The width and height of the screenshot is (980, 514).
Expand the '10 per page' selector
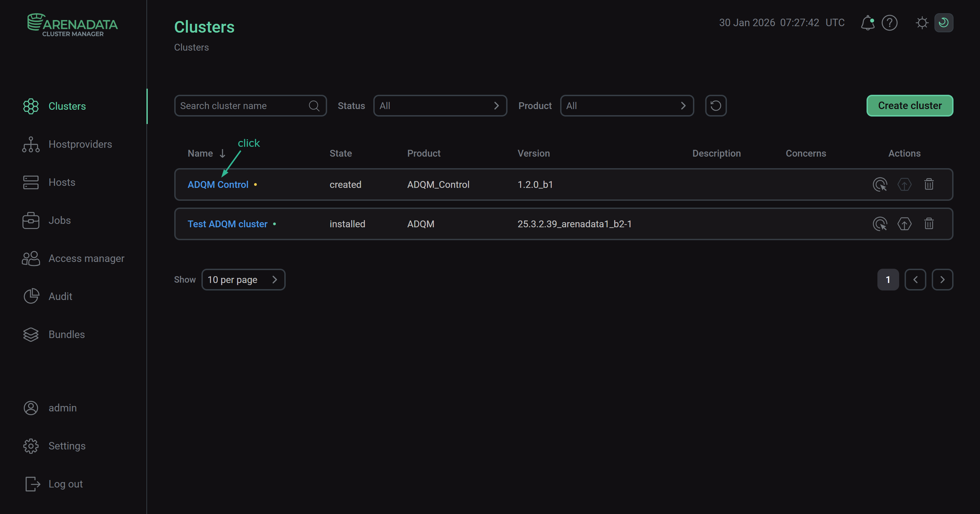pos(244,279)
